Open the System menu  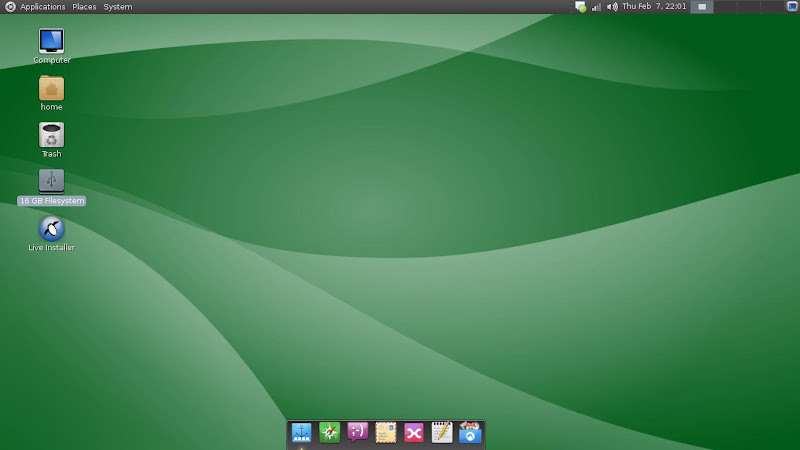pyautogui.click(x=118, y=7)
